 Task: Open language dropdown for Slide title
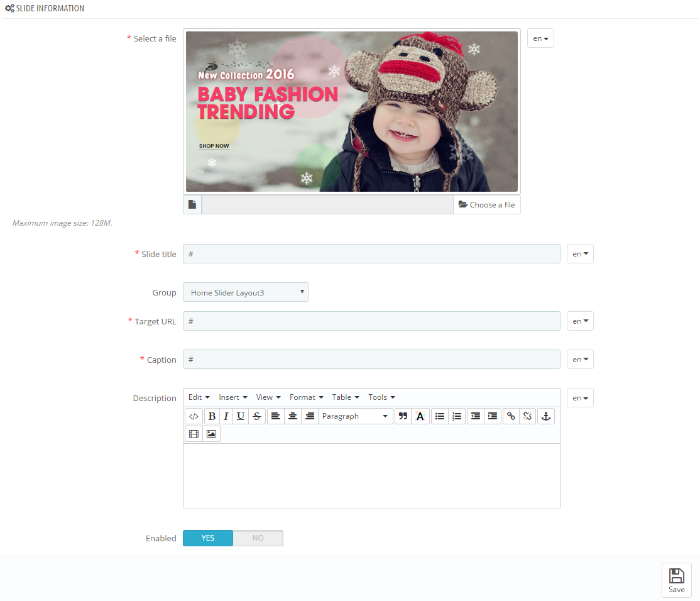pos(581,253)
